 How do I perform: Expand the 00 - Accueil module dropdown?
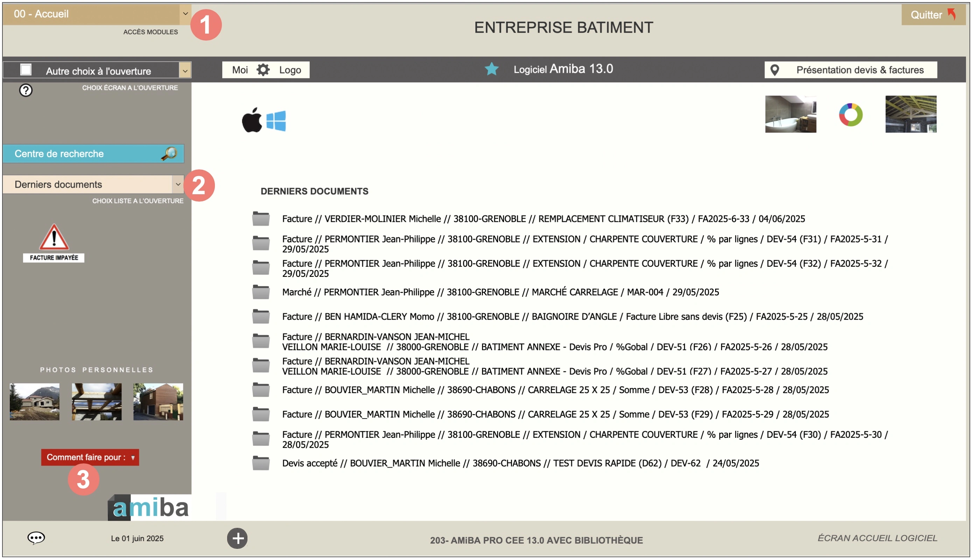pyautogui.click(x=185, y=14)
